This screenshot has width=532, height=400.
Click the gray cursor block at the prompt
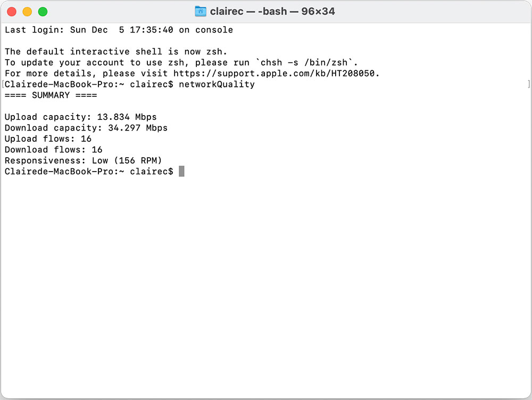pyautogui.click(x=181, y=171)
